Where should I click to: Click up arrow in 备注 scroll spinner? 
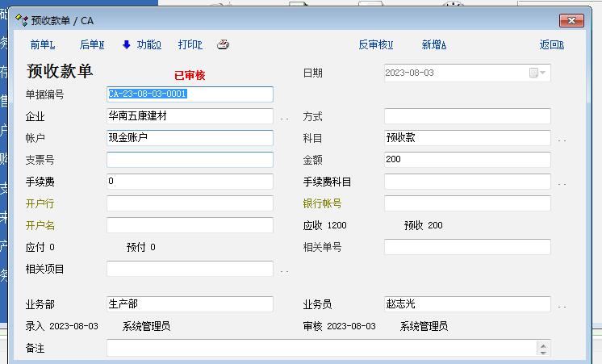[x=542, y=345]
